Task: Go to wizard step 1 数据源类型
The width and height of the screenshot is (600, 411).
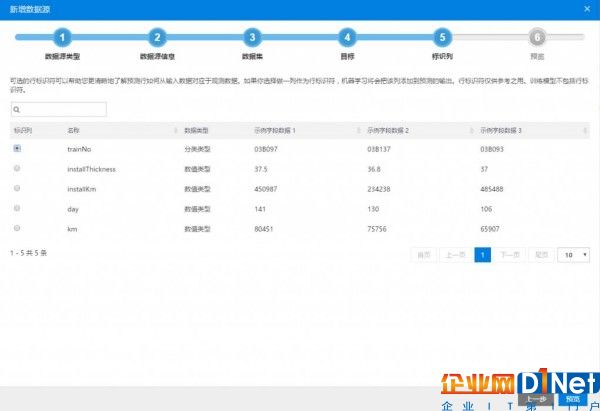Action: click(x=62, y=37)
